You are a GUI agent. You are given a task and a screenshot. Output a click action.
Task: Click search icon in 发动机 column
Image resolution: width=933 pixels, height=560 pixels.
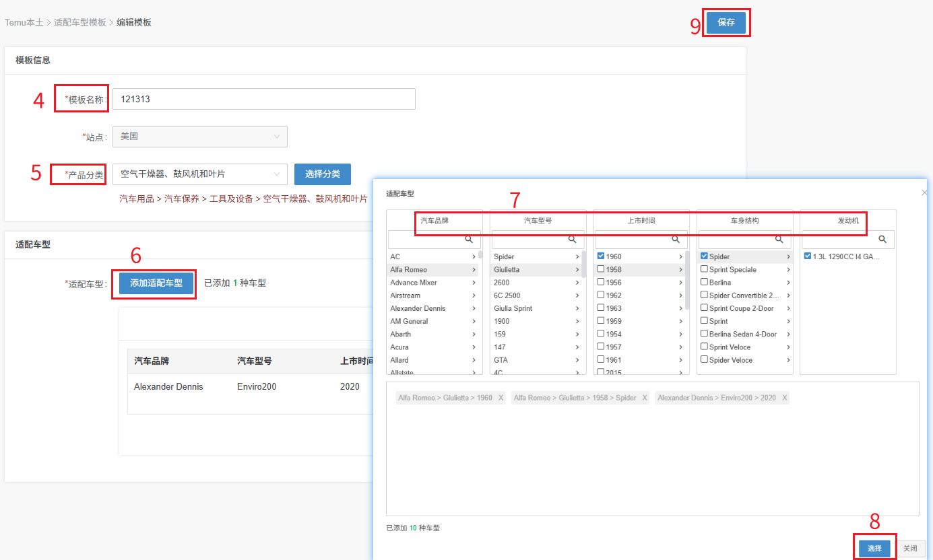[882, 239]
